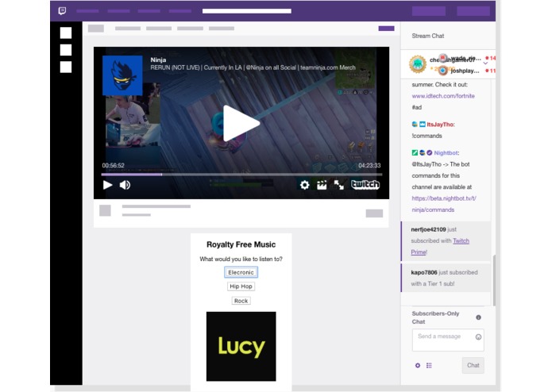
Task: Click the white search bar in the top navigation
Action: (247, 11)
